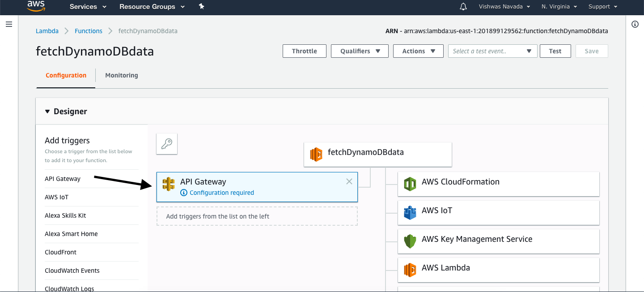Screen dimensions: 644x292
Task: Go to Lambda breadcrumb link
Action: (x=47, y=31)
